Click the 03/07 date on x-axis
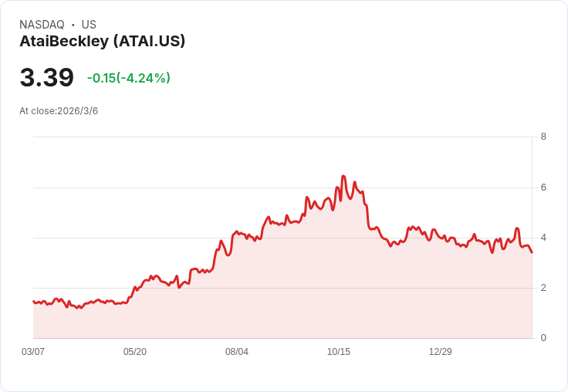 point(33,352)
